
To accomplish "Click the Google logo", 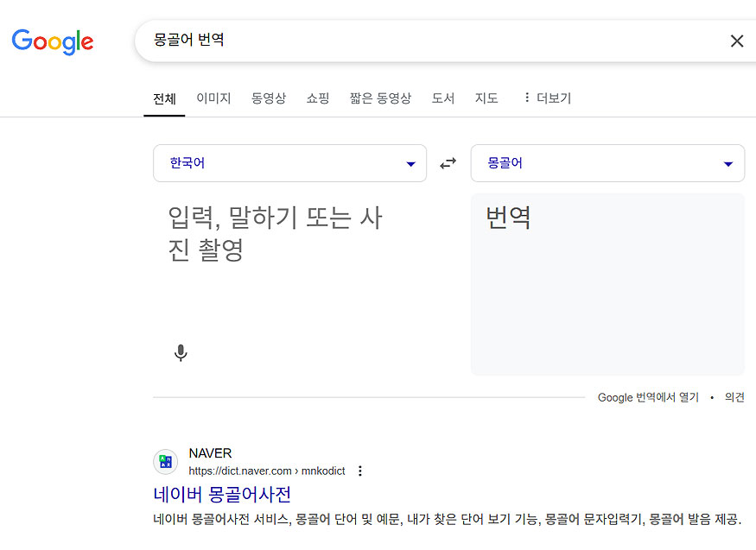I will coord(53,41).
